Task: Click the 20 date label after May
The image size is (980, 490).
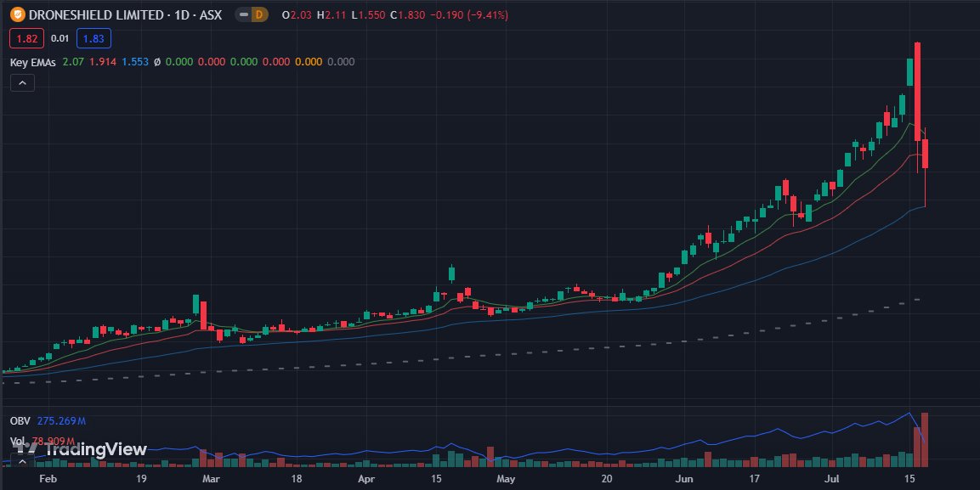Action: click(x=606, y=479)
